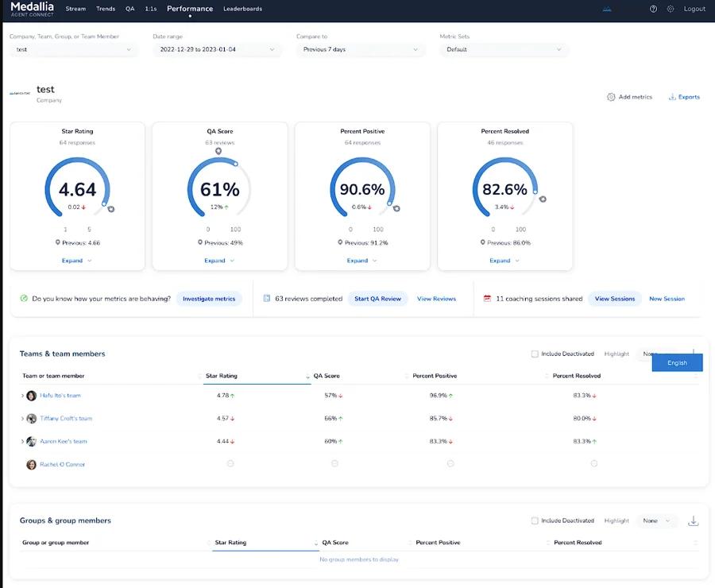
Task: Click the Start QA Review button
Action: click(x=377, y=299)
